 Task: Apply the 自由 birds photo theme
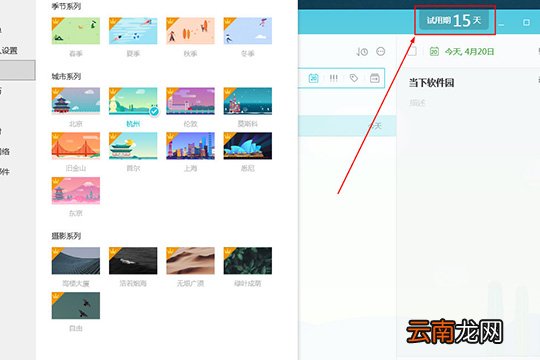(76, 306)
